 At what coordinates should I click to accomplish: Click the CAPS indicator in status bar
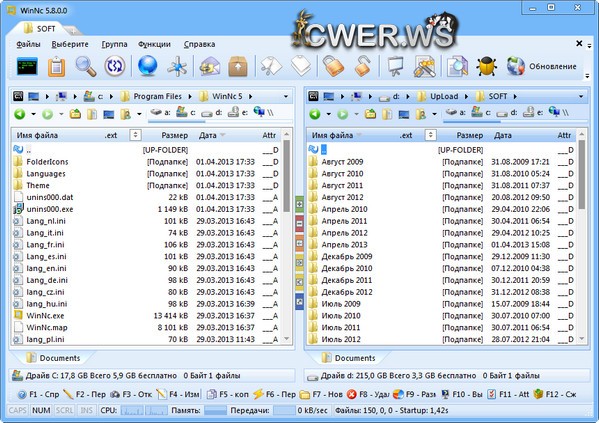tap(18, 410)
